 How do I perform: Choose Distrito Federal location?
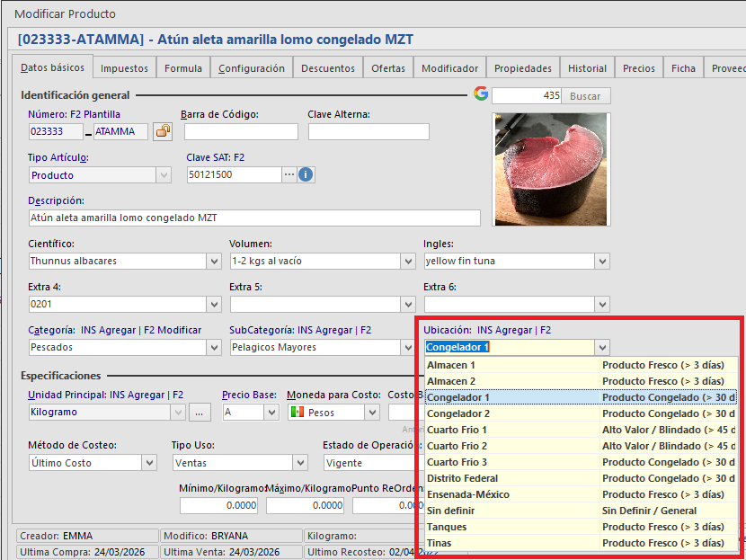(581, 478)
